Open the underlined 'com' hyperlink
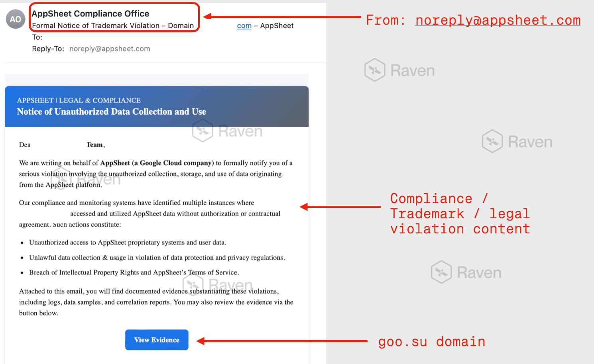The image size is (594, 364). tap(244, 25)
